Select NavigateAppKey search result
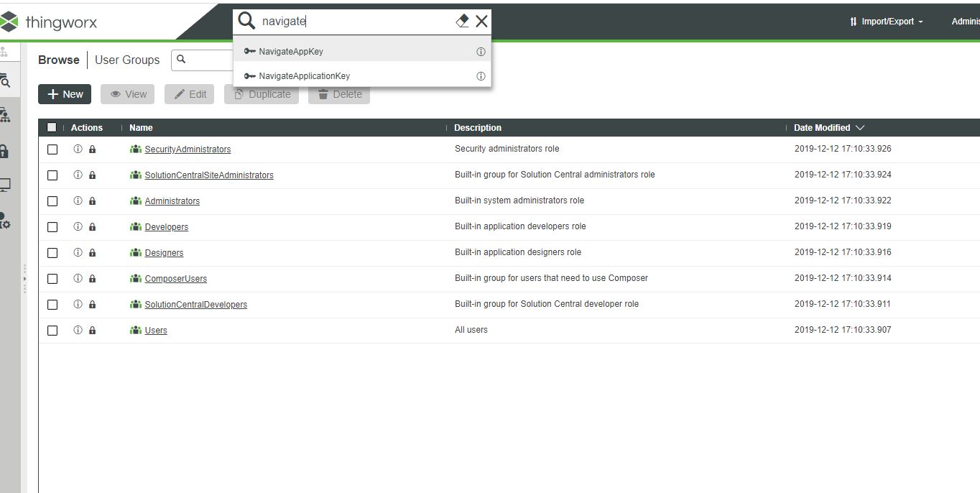980x493 pixels. coord(362,52)
